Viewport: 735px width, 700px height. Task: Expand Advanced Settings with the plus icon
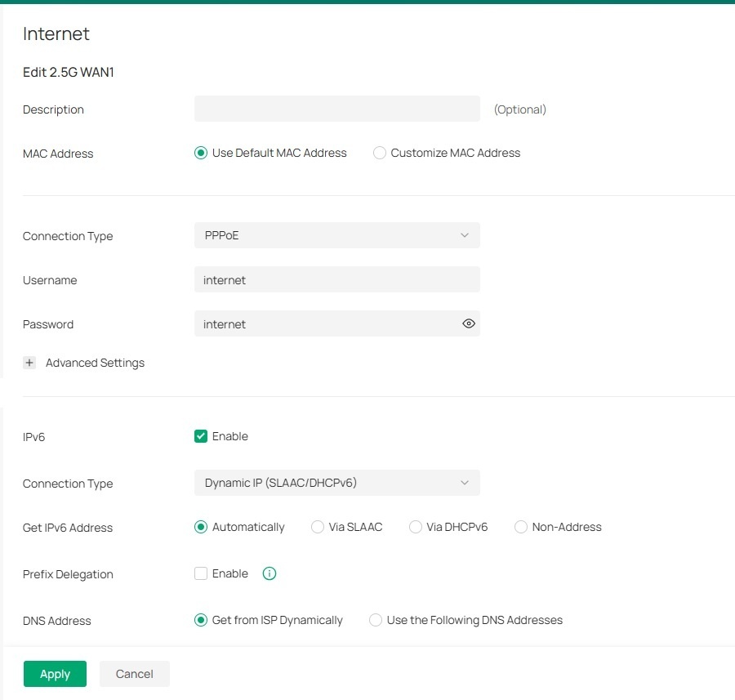point(29,363)
